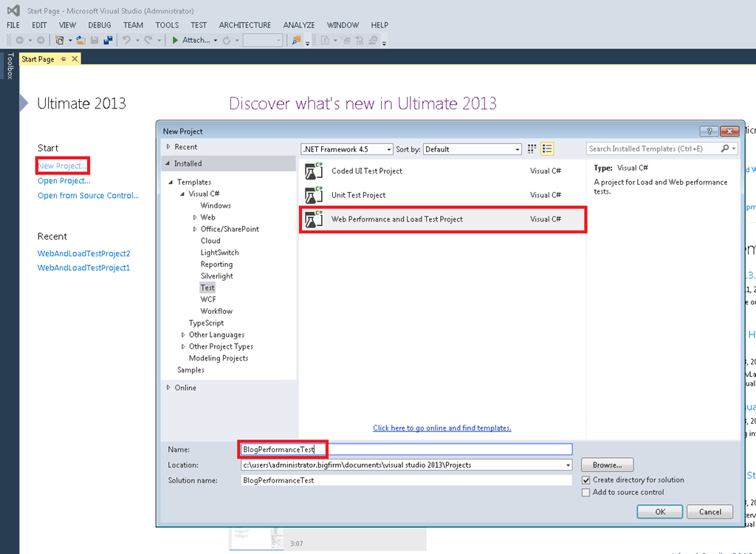
Task: Click the Redo toolbar icon
Action: click(x=148, y=41)
